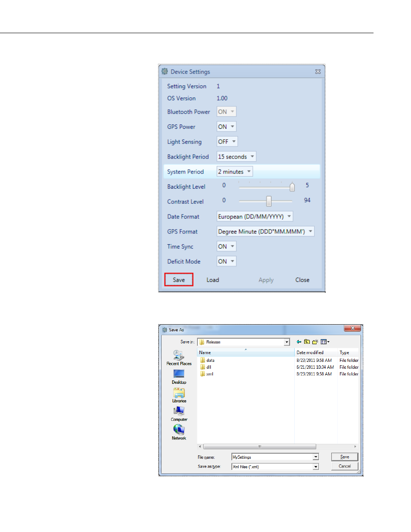The image size is (411, 532).
Task: Click the Apply button
Action: pyautogui.click(x=266, y=280)
